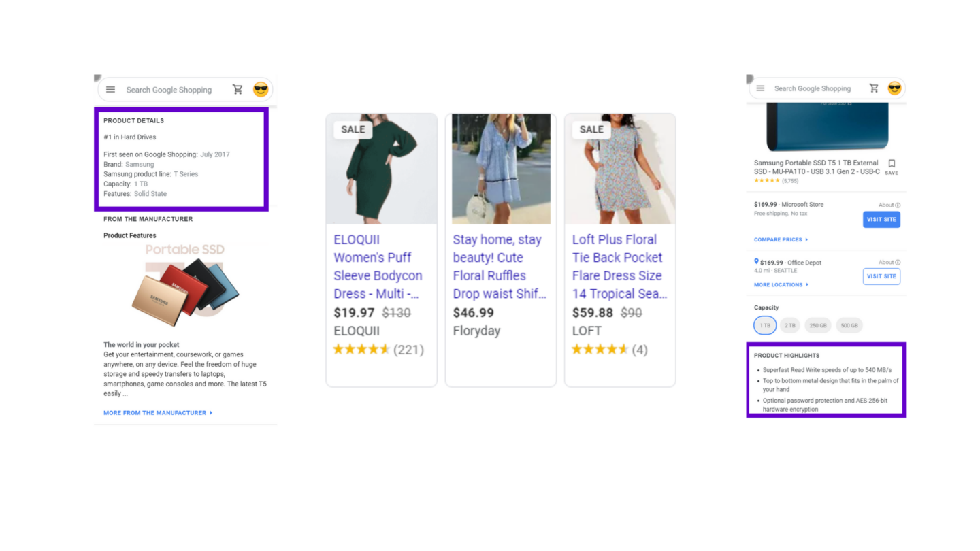Click the About info icon for Microsoft Store
Image resolution: width=980 pixels, height=551 pixels.
click(x=898, y=205)
